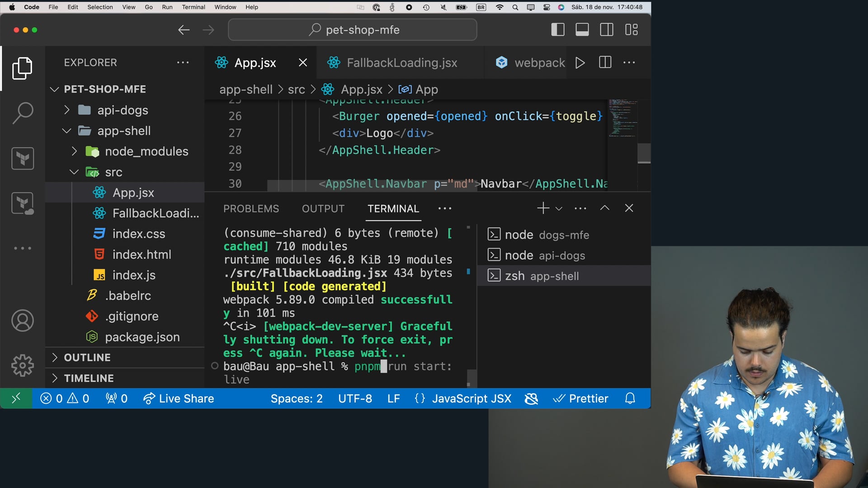The width and height of the screenshot is (868, 488).
Task: Click the pet-shop-mfe command center search field
Action: pyautogui.click(x=353, y=30)
